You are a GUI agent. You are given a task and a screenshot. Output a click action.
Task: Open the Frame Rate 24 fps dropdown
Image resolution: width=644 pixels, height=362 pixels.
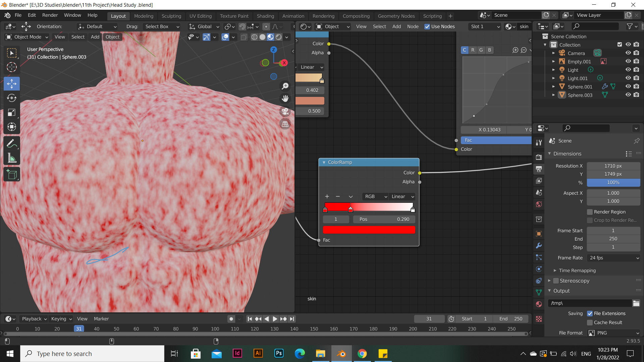tap(613, 258)
